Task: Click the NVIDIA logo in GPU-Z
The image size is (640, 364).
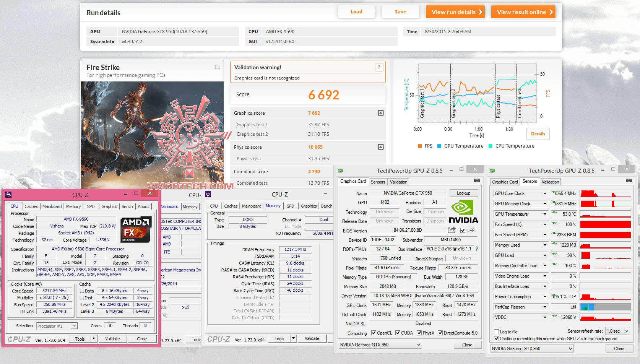Action: 463,212
